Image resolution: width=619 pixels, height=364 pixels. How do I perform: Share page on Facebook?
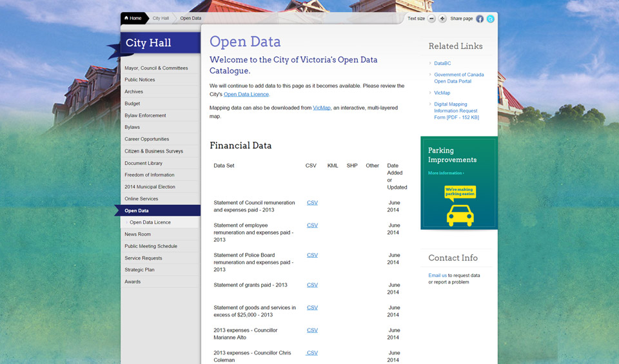click(480, 19)
